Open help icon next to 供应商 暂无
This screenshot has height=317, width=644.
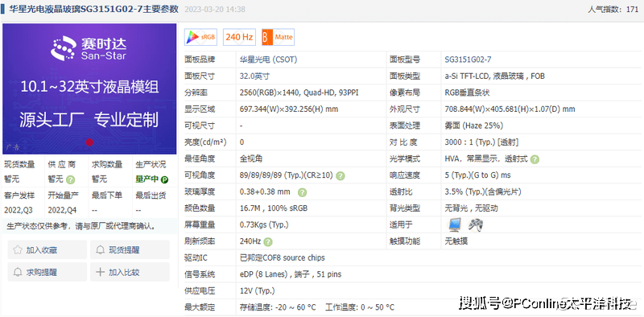(71, 179)
